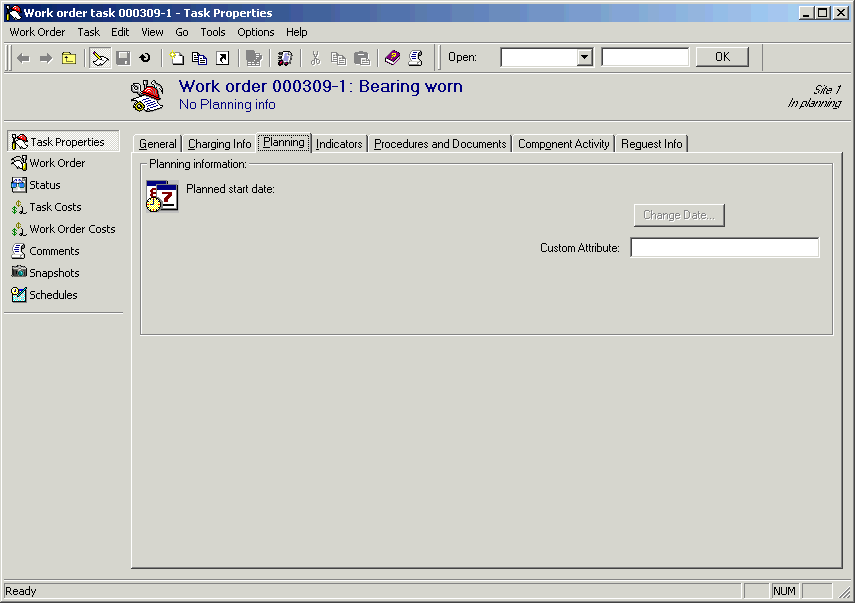Click the calendar clock planning icon

click(x=162, y=196)
